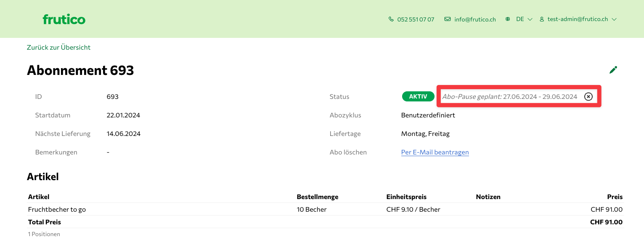Go back via Zurück zur Übersicht

58,48
